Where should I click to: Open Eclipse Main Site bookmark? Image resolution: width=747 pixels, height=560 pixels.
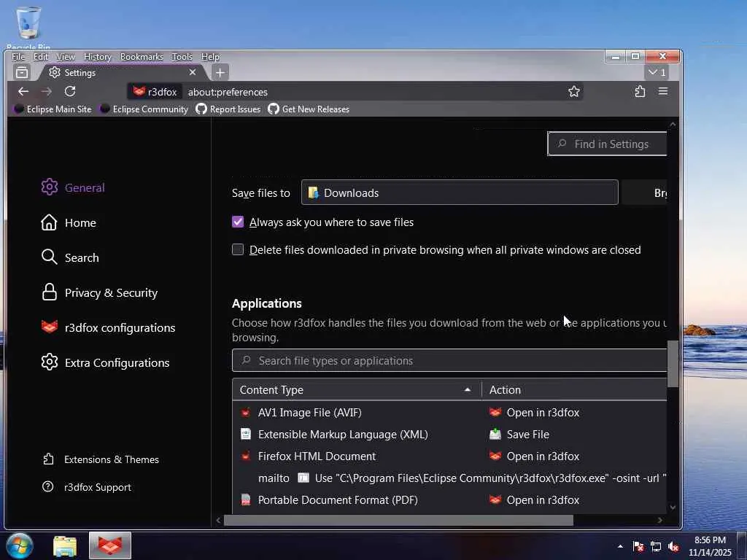coord(53,109)
